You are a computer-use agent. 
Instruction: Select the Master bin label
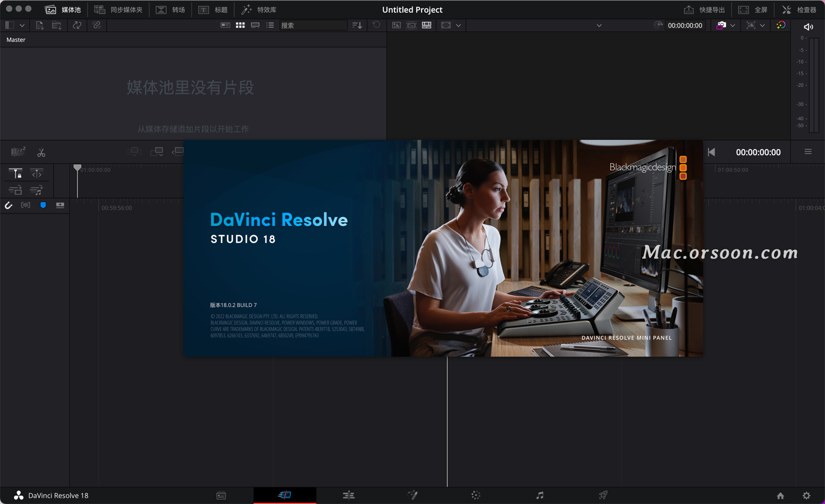point(16,40)
